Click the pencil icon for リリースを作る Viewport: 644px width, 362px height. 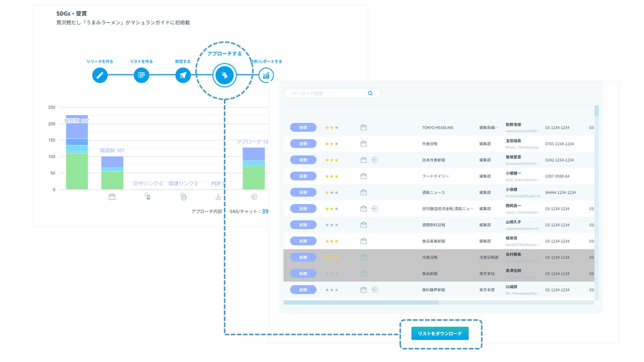[100, 75]
